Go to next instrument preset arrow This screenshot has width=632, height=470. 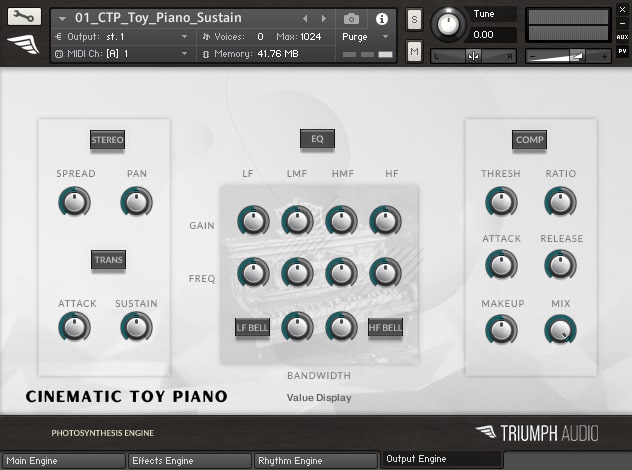pyautogui.click(x=324, y=19)
